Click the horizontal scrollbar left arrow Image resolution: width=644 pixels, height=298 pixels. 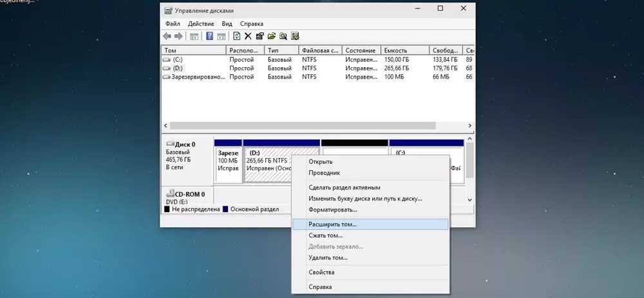166,126
